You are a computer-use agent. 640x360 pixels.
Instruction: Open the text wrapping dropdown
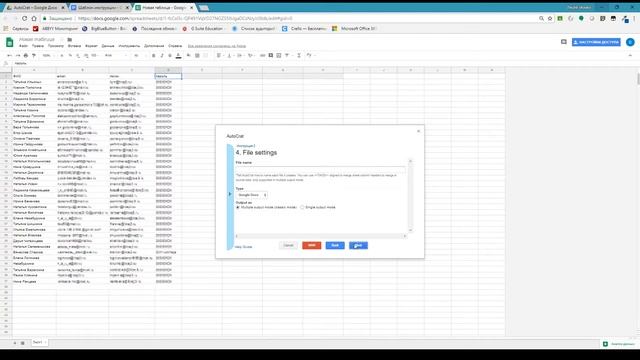tap(240, 56)
